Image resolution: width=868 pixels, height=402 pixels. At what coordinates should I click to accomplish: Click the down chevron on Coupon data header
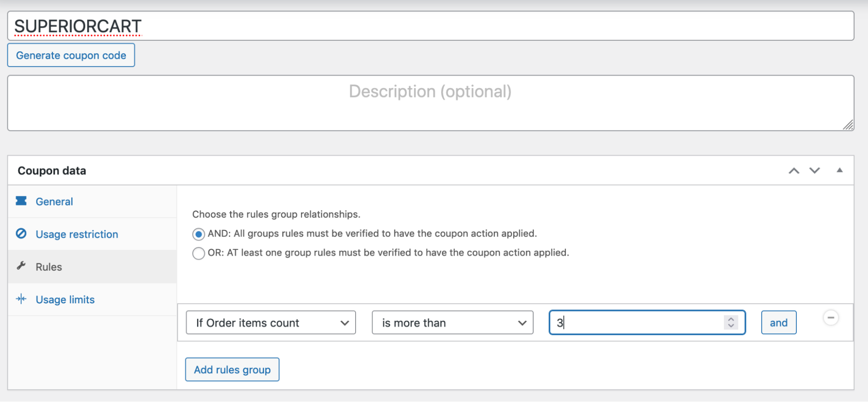click(815, 170)
